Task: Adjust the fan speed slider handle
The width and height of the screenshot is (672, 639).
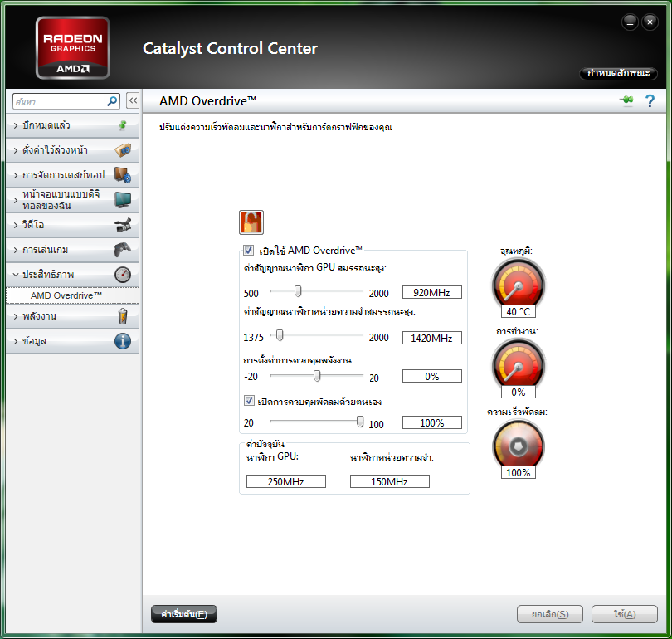Action: point(360,422)
